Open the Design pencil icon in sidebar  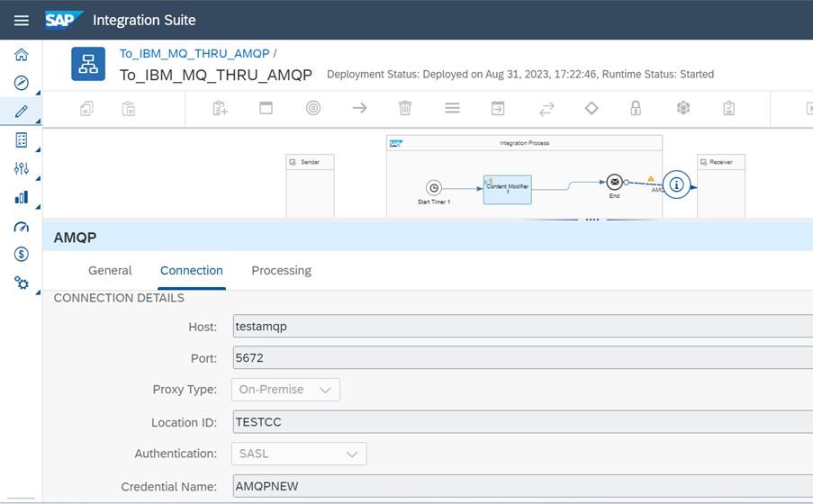click(22, 111)
